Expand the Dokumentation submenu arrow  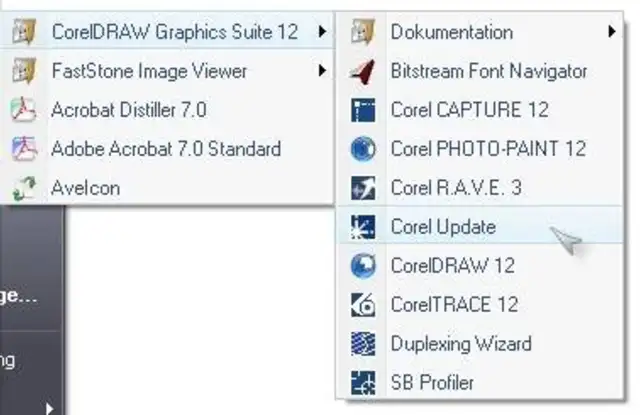tap(611, 32)
